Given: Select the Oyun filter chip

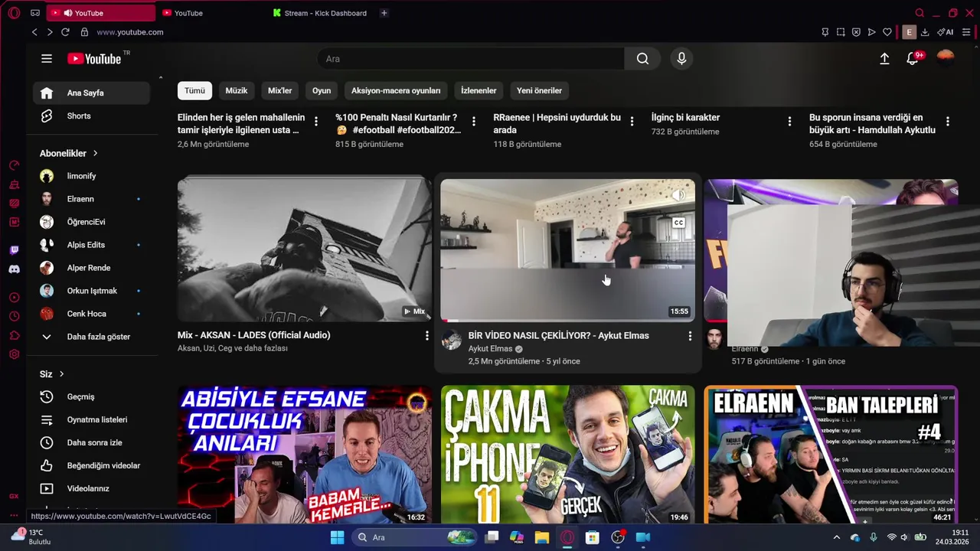Looking at the screenshot, I should (322, 90).
